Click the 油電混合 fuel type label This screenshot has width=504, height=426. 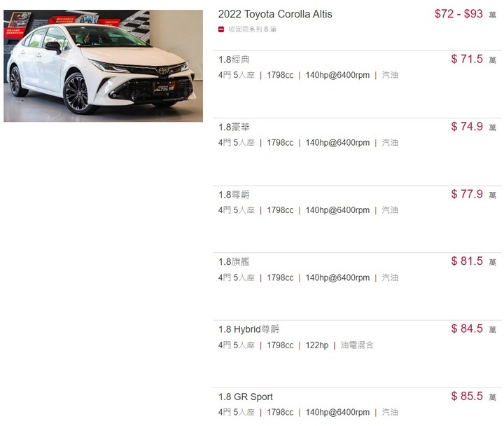(357, 345)
